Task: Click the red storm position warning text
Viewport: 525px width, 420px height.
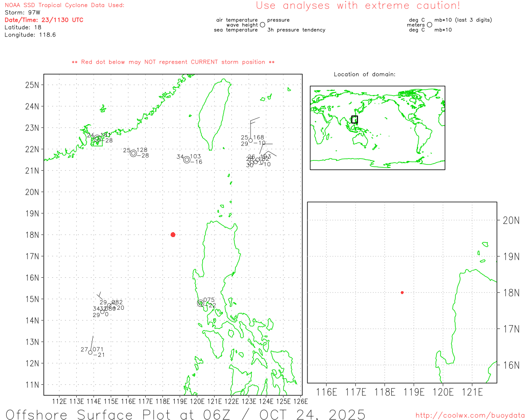Action: tap(173, 62)
